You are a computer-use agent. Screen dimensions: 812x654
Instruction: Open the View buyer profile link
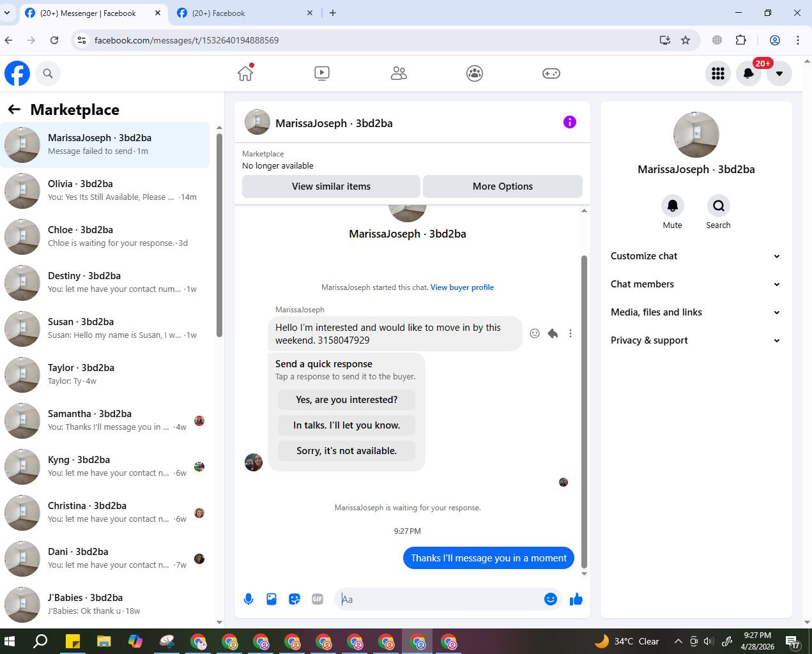[462, 287]
